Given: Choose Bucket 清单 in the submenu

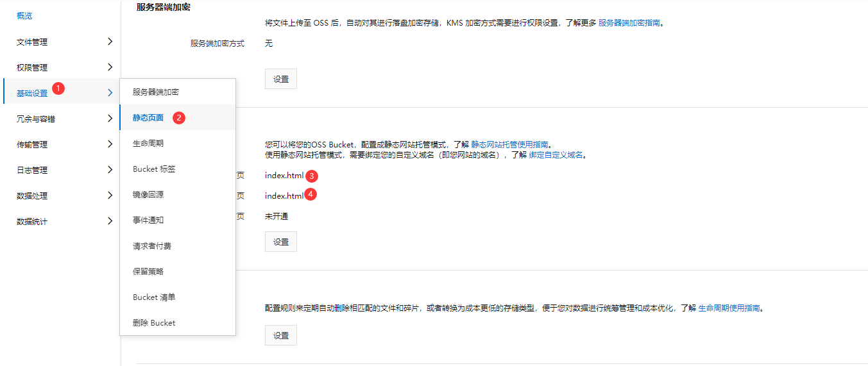Looking at the screenshot, I should 178,297.
